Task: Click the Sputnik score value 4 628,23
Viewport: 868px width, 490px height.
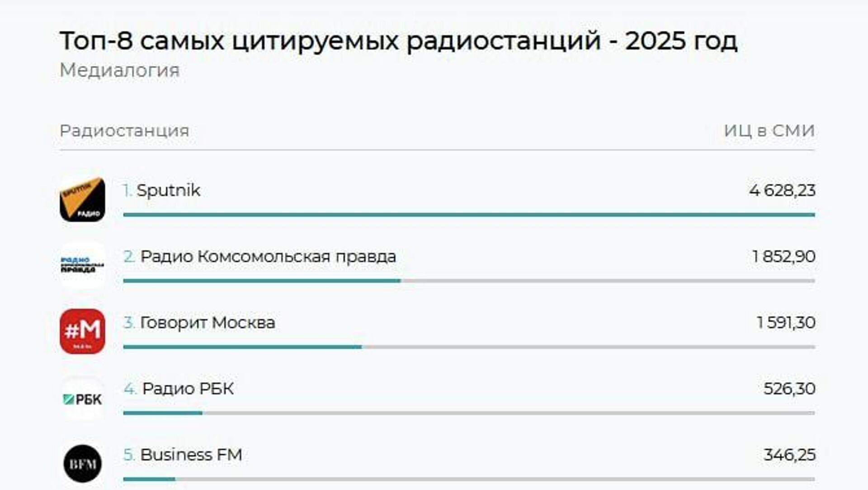Action: pos(782,190)
